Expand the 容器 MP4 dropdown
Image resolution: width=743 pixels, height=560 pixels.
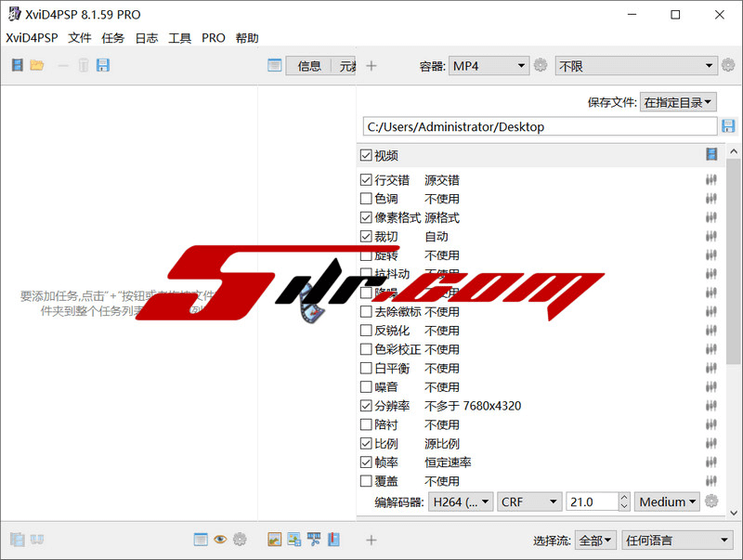click(x=489, y=66)
